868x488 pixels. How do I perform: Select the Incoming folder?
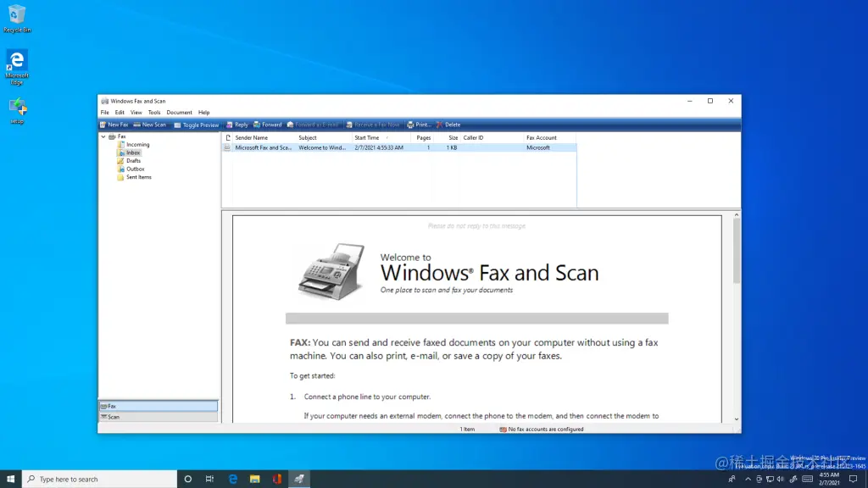pos(133,145)
